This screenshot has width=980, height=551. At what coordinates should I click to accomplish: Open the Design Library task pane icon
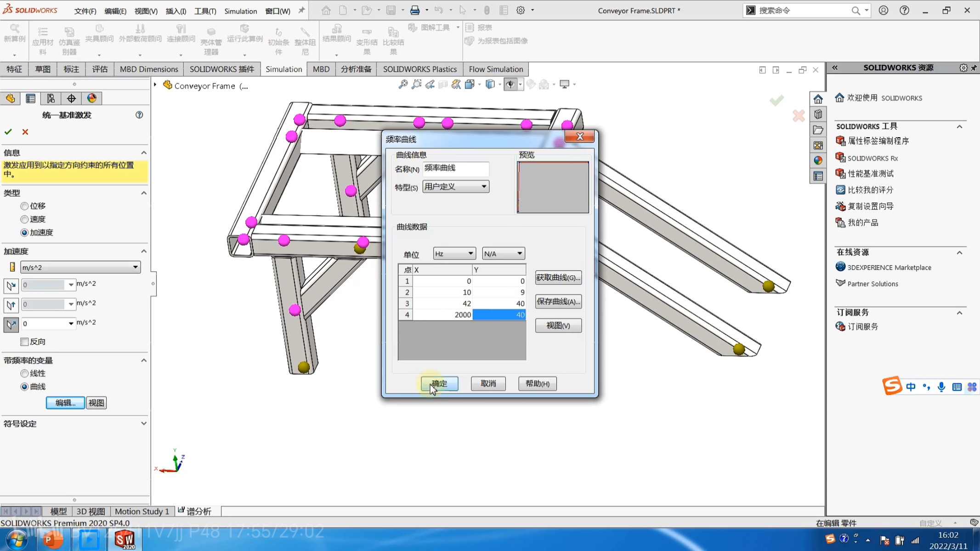click(x=818, y=114)
